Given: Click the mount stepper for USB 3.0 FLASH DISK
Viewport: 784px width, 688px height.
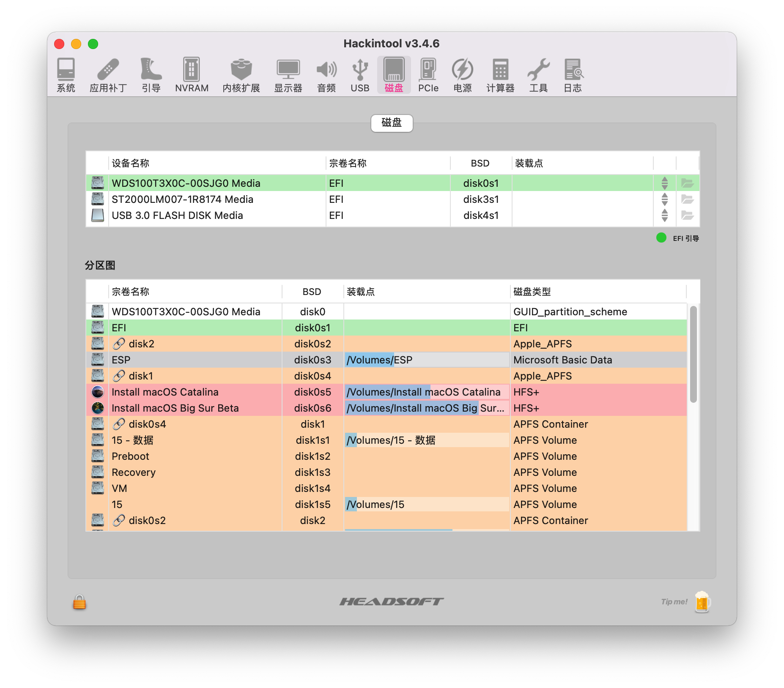Looking at the screenshot, I should (665, 216).
